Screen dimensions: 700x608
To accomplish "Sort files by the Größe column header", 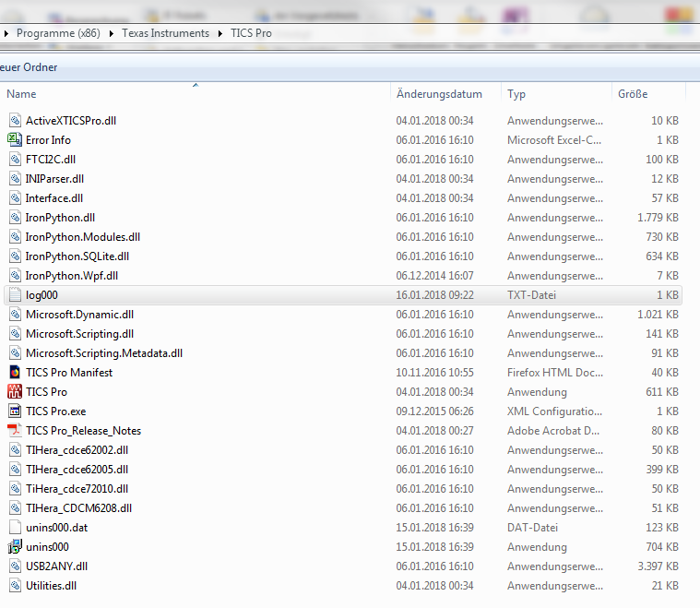I will [633, 94].
